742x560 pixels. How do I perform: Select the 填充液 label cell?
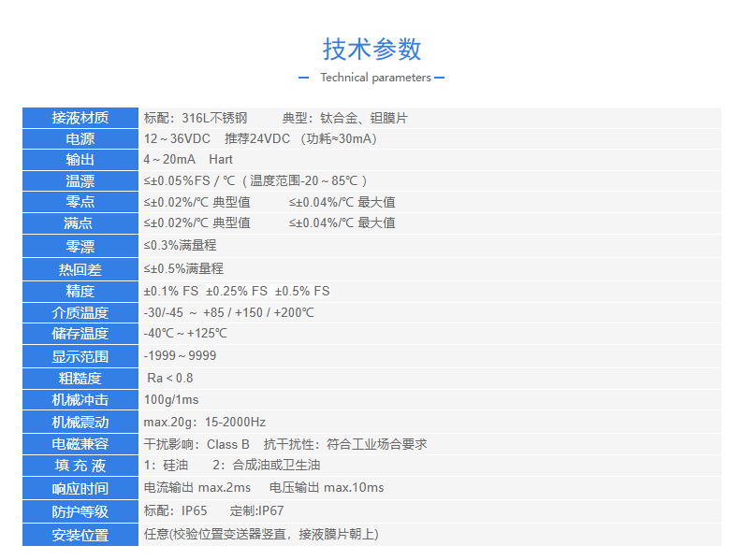80,466
